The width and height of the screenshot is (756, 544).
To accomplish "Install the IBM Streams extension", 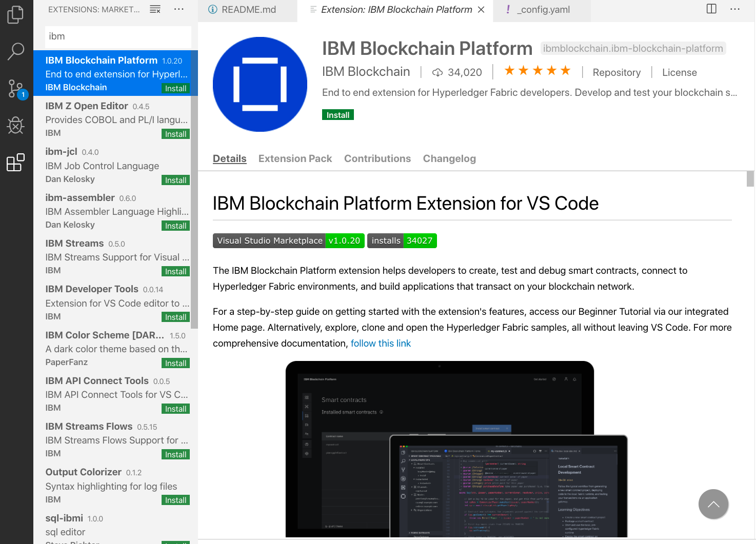I will click(176, 271).
